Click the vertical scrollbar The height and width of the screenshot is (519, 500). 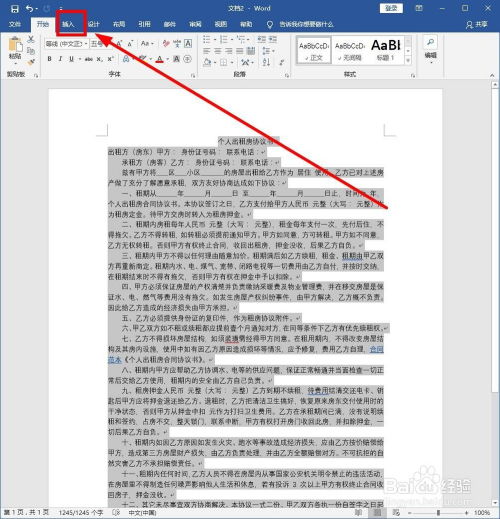[495, 293]
